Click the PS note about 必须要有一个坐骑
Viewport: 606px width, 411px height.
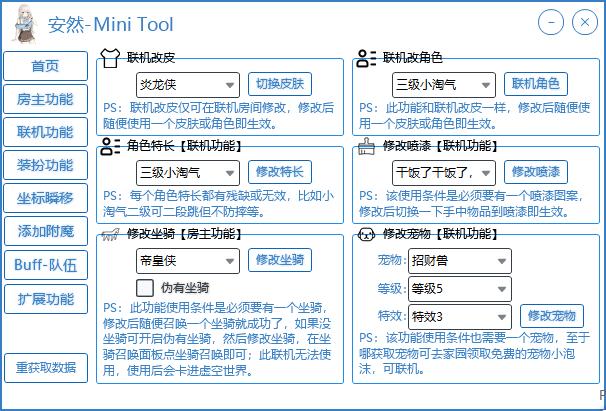tap(217, 340)
